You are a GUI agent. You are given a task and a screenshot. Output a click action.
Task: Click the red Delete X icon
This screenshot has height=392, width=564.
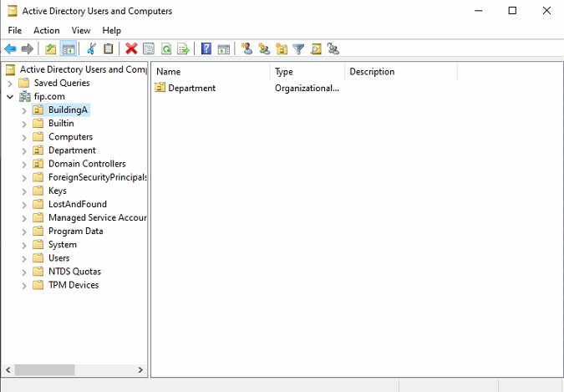(131, 48)
